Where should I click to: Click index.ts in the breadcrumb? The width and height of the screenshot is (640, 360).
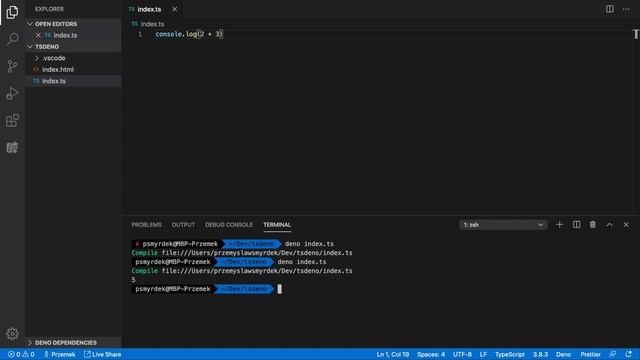point(152,24)
